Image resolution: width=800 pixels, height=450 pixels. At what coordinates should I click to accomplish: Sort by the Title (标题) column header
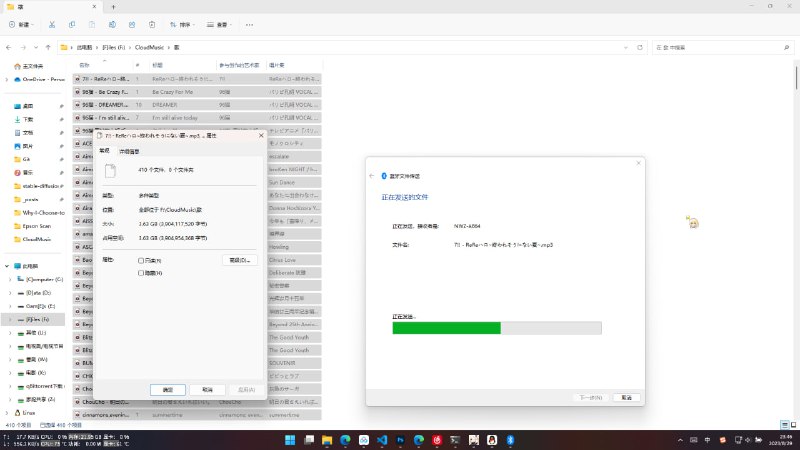click(182, 65)
